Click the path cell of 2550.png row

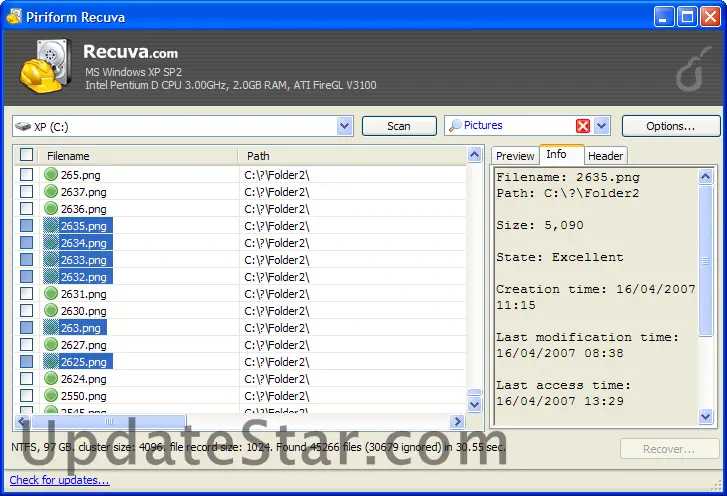[352, 396]
